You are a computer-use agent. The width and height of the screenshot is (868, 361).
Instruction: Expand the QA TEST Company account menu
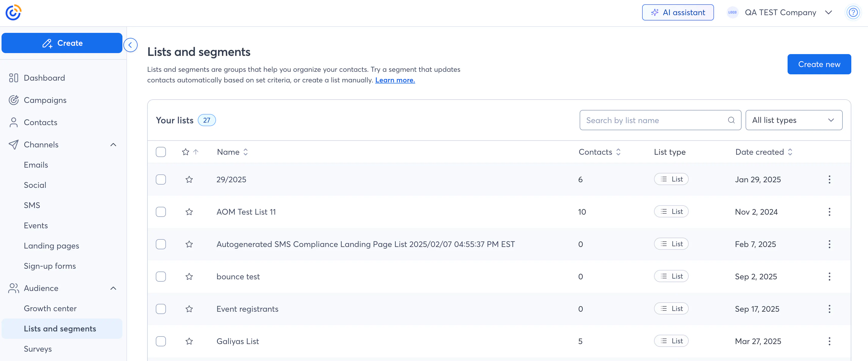tap(829, 12)
